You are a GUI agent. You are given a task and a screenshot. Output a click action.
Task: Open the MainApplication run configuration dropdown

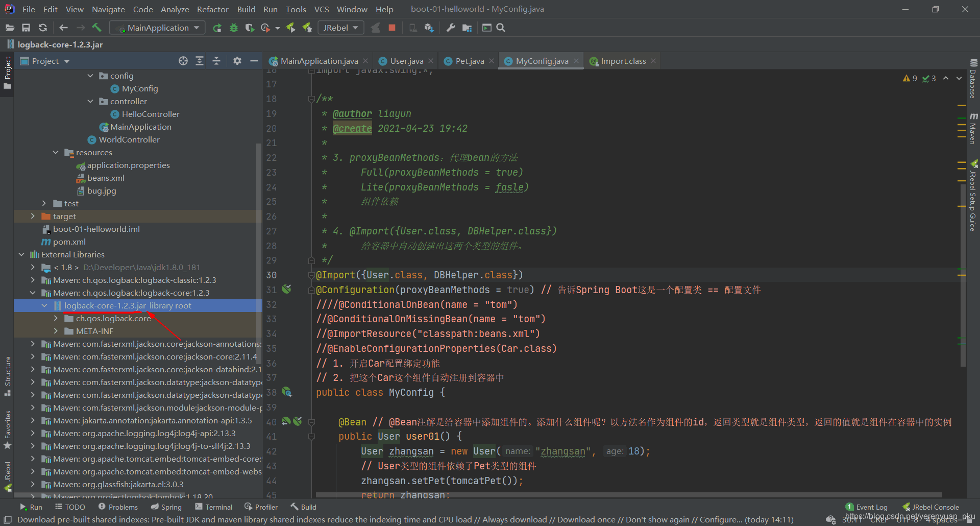[x=158, y=28]
